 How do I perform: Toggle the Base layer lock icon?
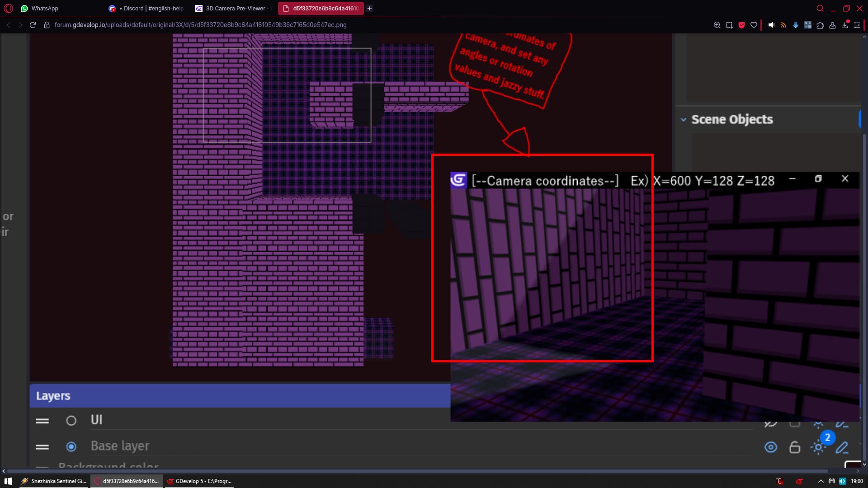794,447
